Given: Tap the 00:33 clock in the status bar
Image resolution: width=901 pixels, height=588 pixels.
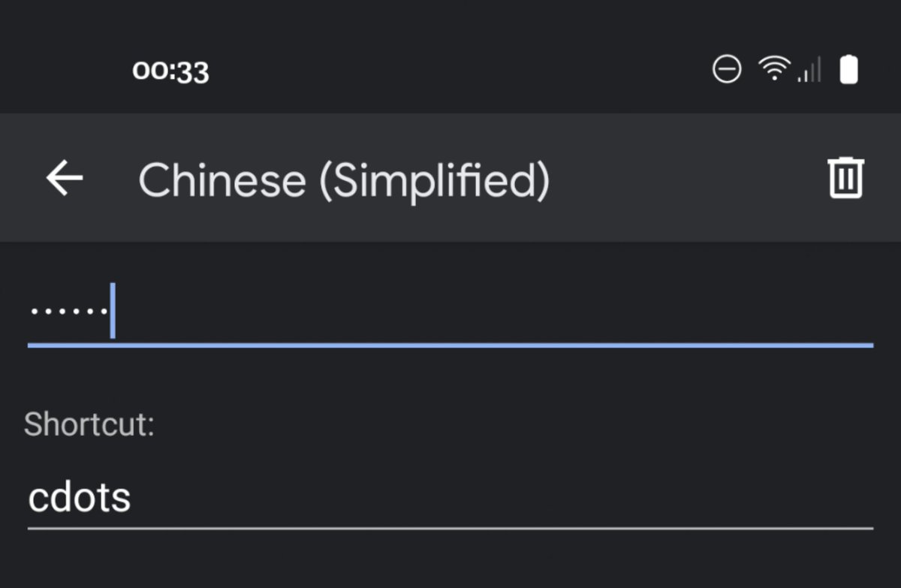Looking at the screenshot, I should 170,71.
